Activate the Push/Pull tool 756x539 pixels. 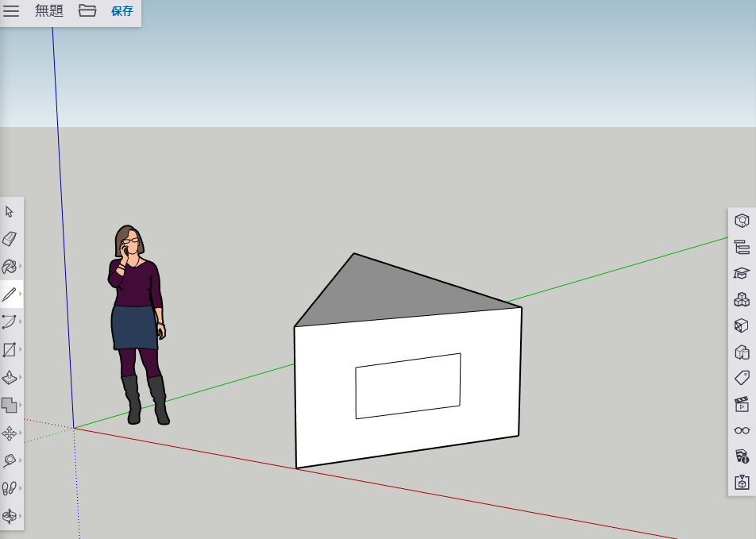coord(10,378)
